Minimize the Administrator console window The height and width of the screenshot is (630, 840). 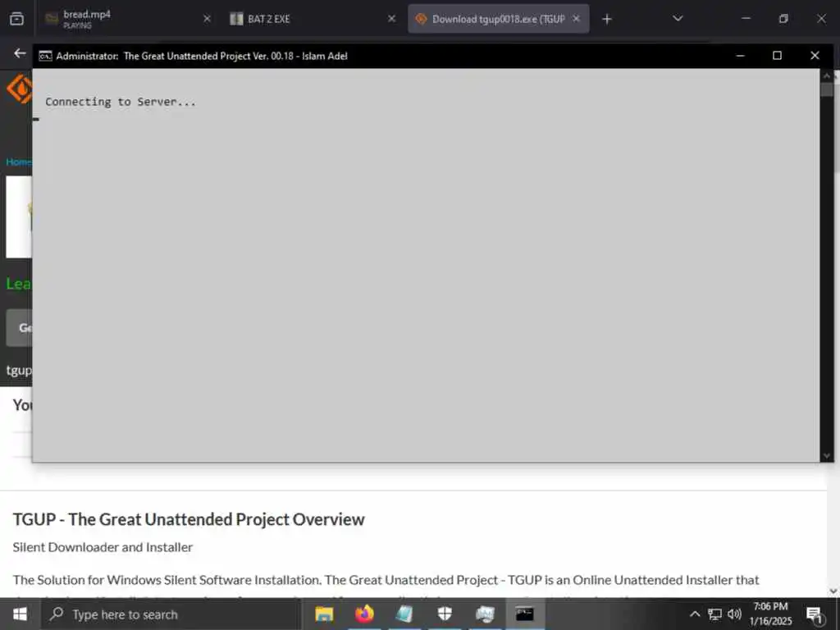click(740, 56)
